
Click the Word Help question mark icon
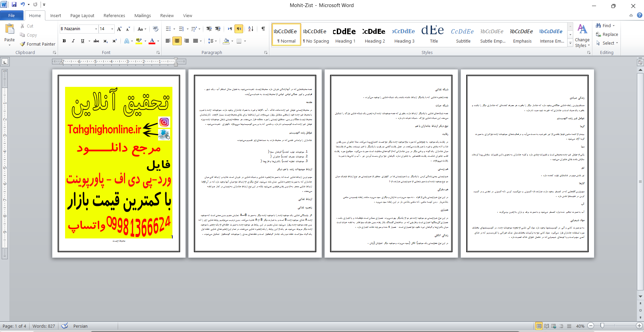pos(640,15)
